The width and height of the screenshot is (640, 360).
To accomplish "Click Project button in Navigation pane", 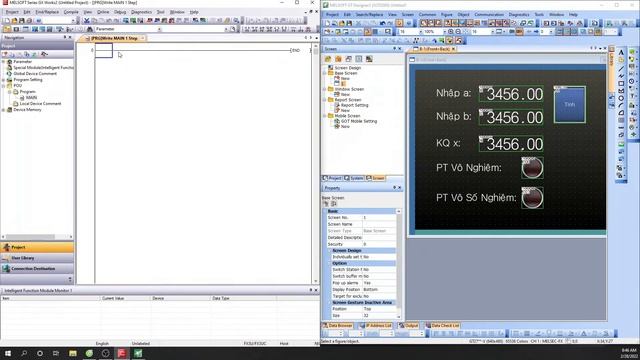I will click(x=37, y=247).
